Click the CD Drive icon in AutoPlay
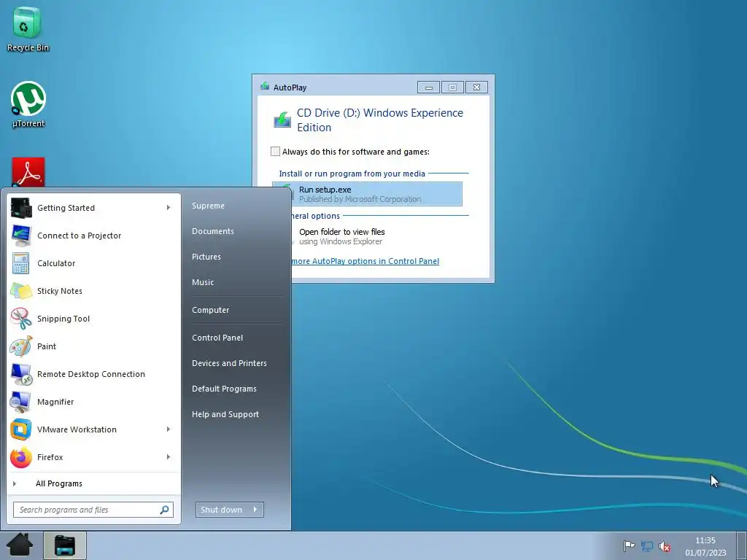Viewport: 747px width, 560px height. (x=282, y=120)
